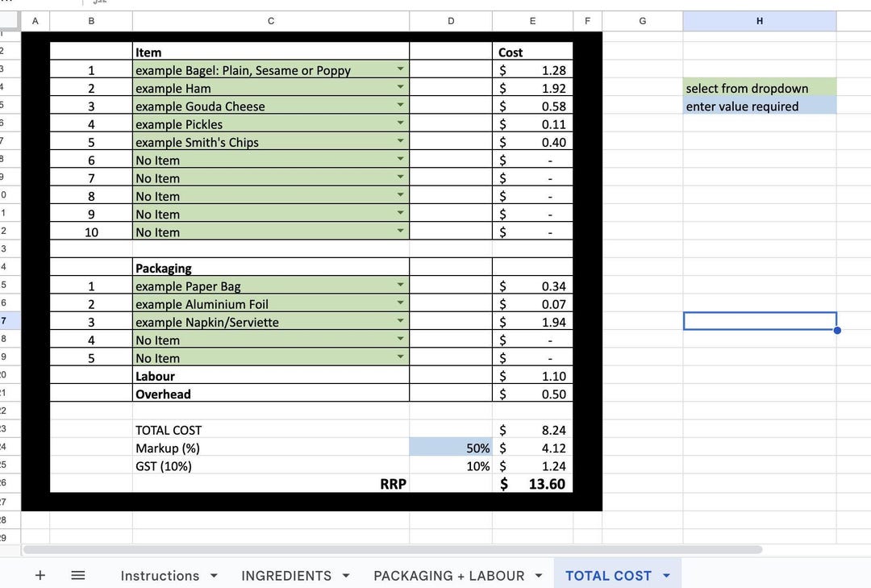Open the dropdown for example Pickles
The height and width of the screenshot is (588, 871).
(x=401, y=124)
